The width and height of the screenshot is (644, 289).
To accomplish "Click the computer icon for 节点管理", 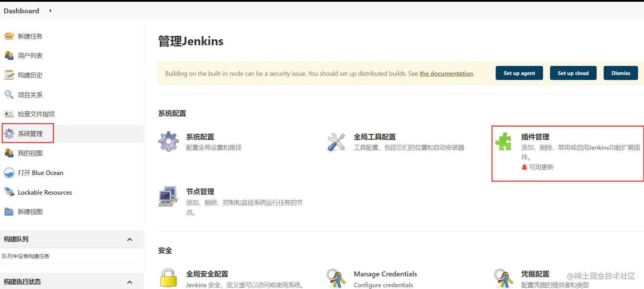I will [169, 197].
